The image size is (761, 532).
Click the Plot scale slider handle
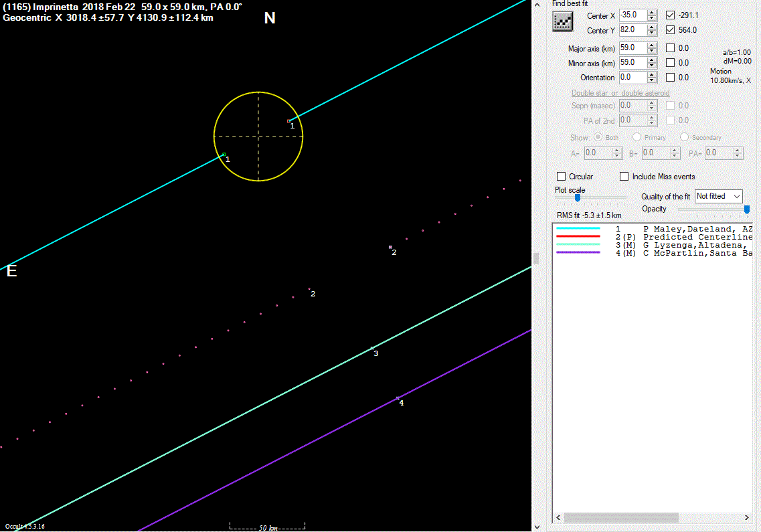[577, 197]
